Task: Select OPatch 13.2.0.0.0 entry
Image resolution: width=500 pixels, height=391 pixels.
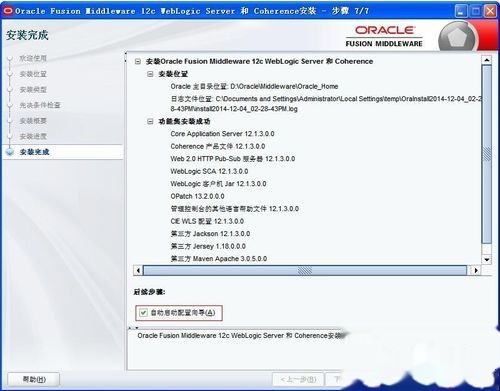Action: tap(197, 196)
